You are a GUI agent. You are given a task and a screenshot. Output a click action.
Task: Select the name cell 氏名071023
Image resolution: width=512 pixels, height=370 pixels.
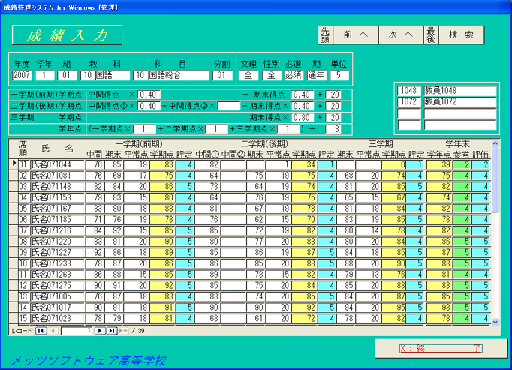tap(57, 318)
